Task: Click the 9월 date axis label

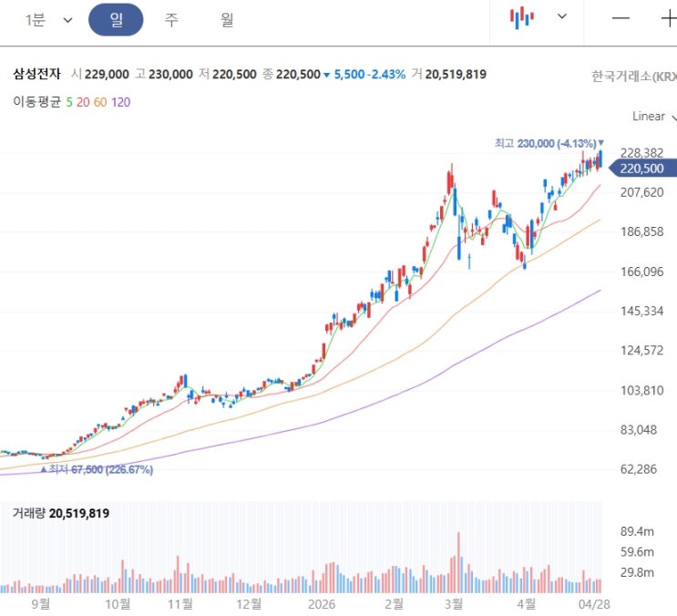Action: pyautogui.click(x=41, y=603)
